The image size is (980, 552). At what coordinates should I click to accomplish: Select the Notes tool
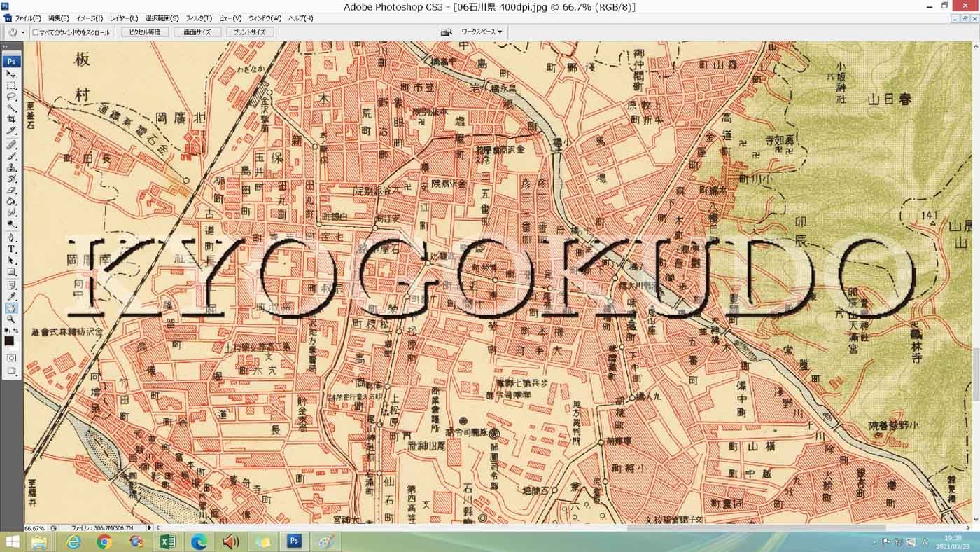[11, 285]
